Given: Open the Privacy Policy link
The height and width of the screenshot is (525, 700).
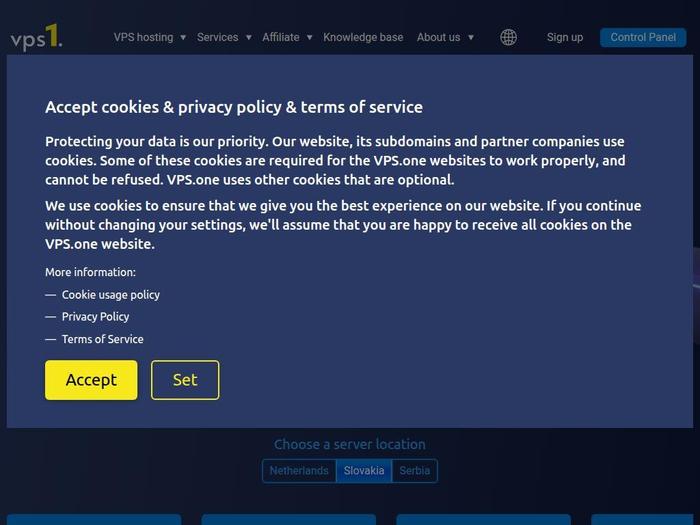Looking at the screenshot, I should (x=96, y=317).
